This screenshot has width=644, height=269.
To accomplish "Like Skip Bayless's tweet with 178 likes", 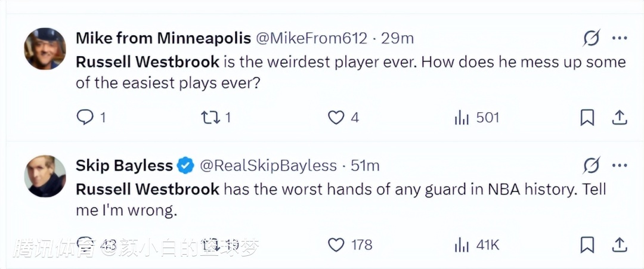I will coord(336,245).
